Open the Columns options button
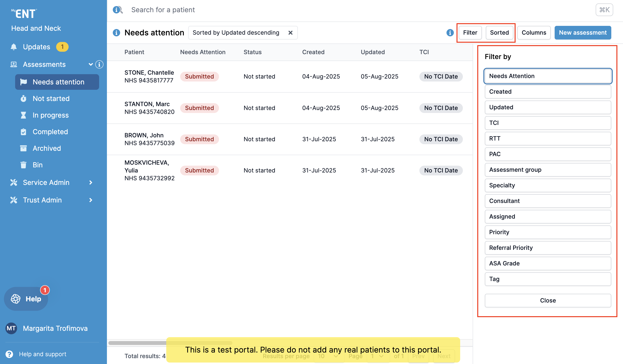The width and height of the screenshot is (623, 364). click(x=534, y=33)
